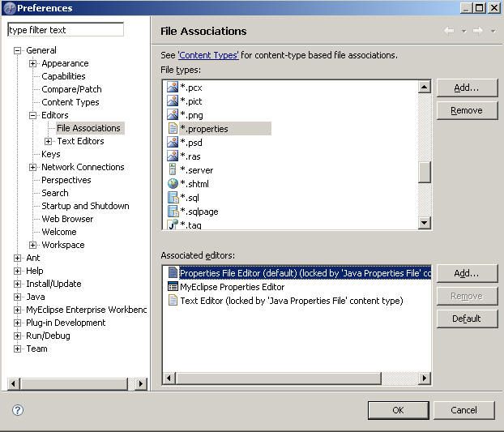Click the *.ras image file icon
Viewport: 504px width, 432px height.
pyautogui.click(x=173, y=156)
